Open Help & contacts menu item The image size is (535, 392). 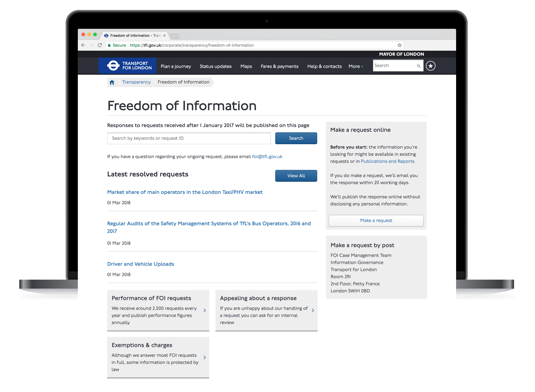point(324,66)
